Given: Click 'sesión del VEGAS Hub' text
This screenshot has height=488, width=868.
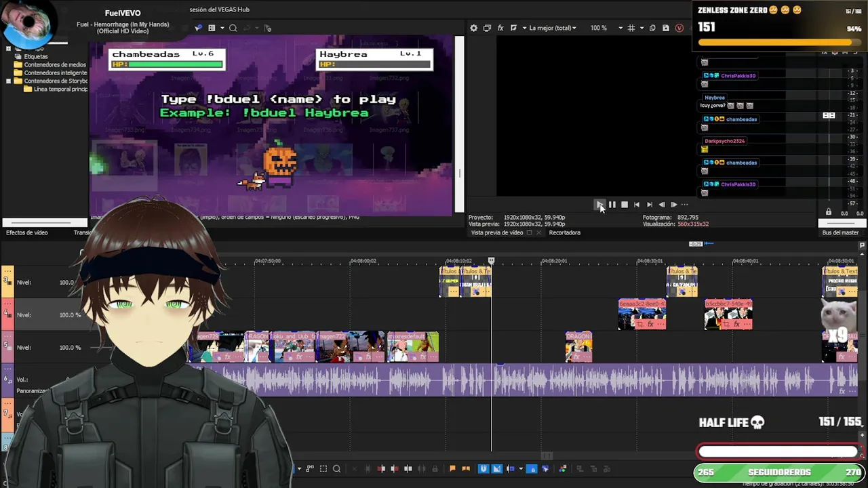Looking at the screenshot, I should 220,10.
